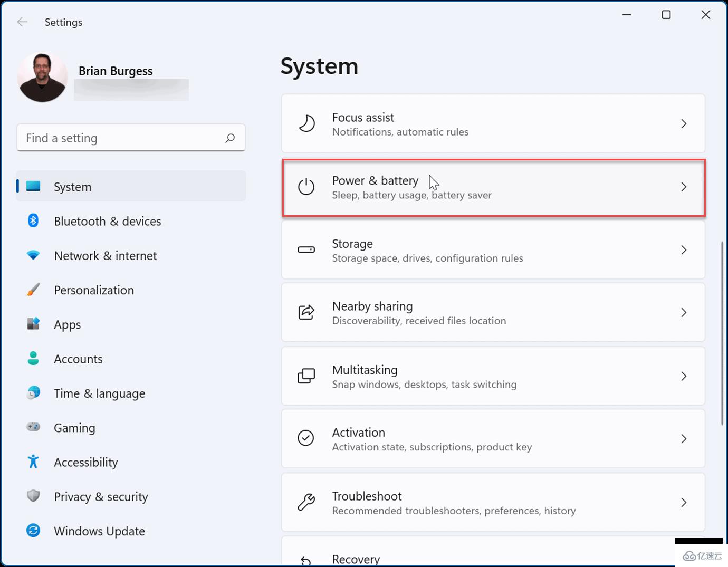This screenshot has height=567, width=728.
Task: Open the Apps section
Action: pos(68,325)
